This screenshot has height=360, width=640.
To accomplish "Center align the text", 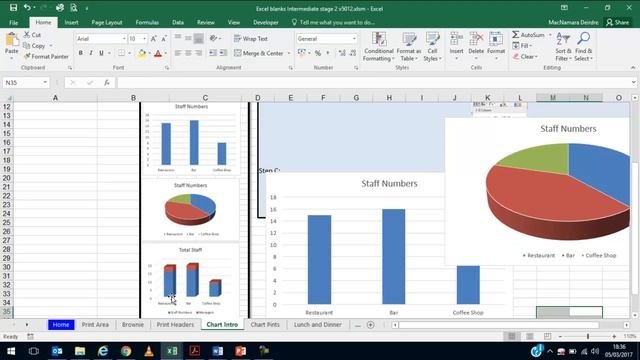I will (x=188, y=53).
